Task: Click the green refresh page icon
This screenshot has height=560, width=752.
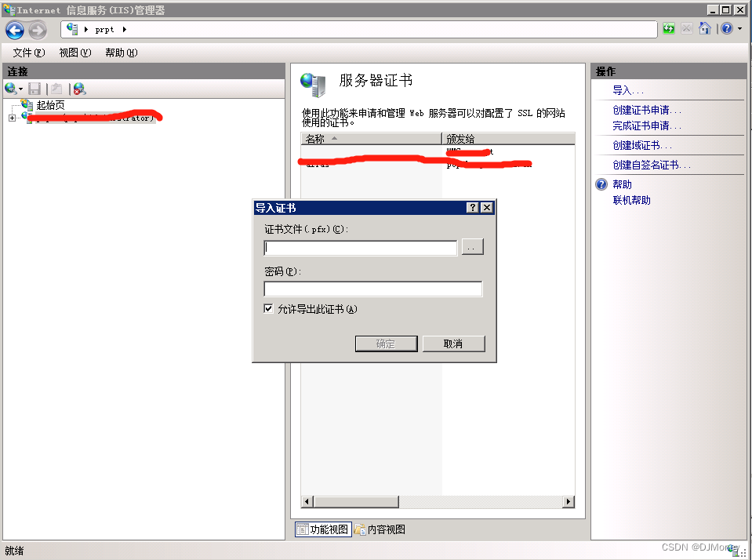Action: [x=669, y=29]
